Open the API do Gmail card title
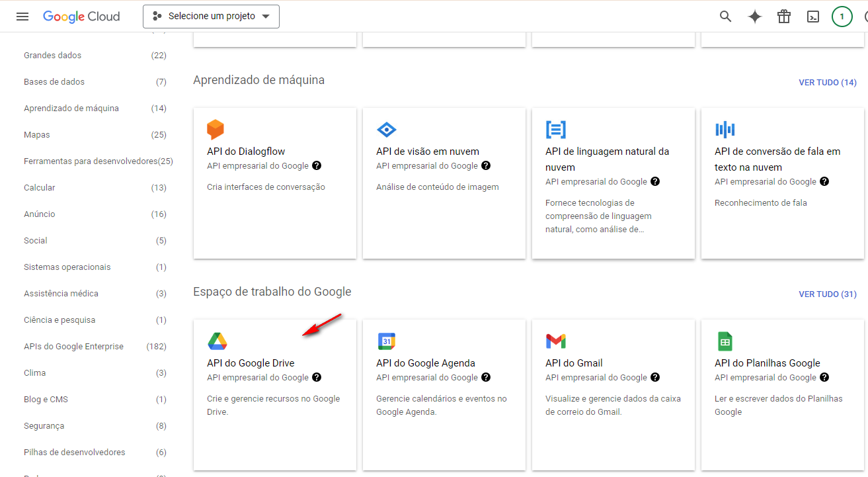 [574, 363]
